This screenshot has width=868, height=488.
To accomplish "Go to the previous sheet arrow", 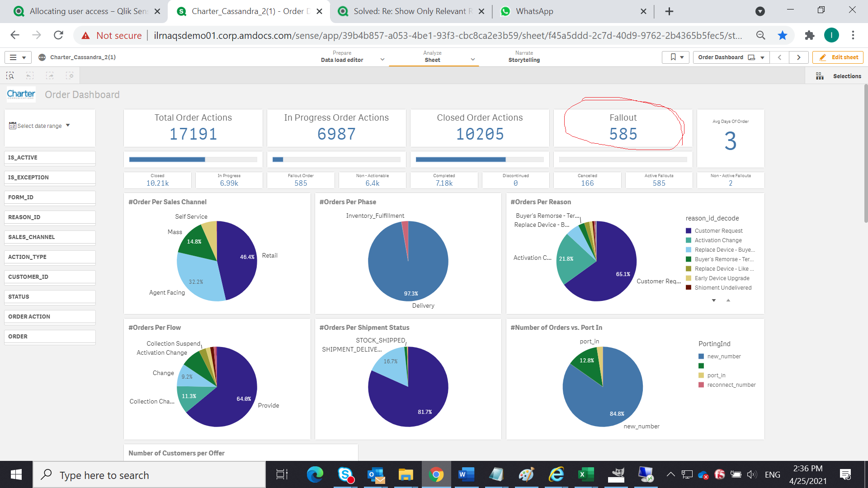I will (779, 57).
